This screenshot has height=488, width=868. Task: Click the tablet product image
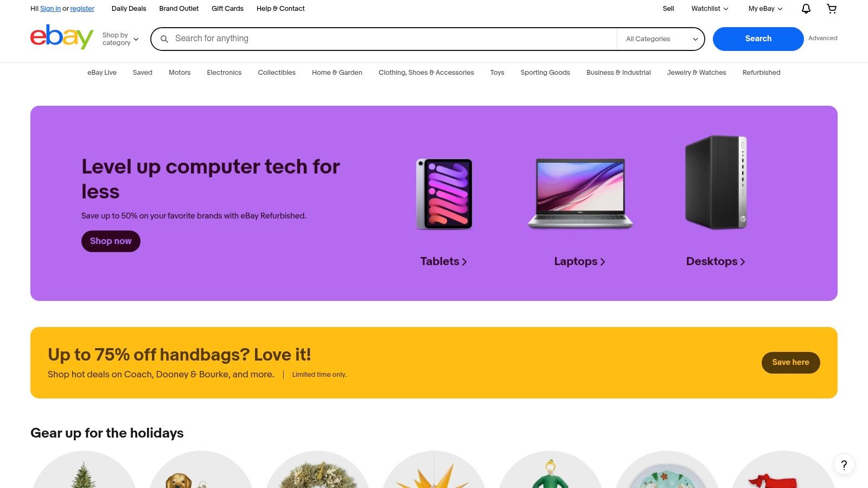click(x=444, y=194)
